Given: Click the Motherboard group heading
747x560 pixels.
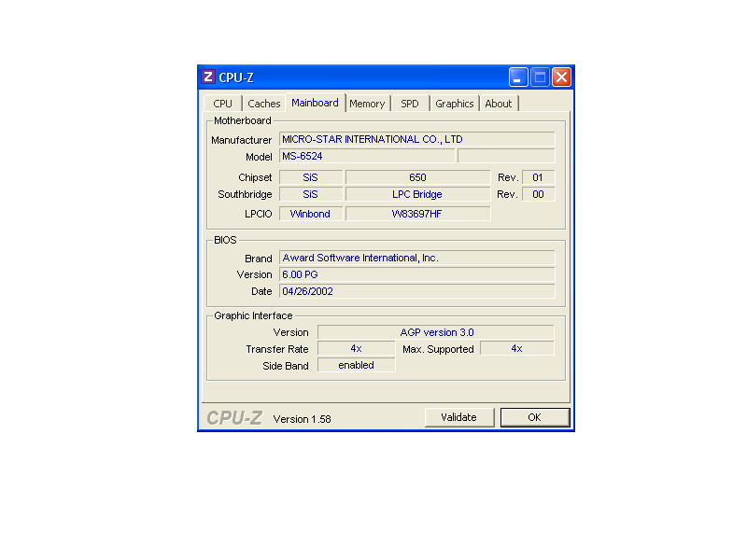Looking at the screenshot, I should tap(243, 120).
